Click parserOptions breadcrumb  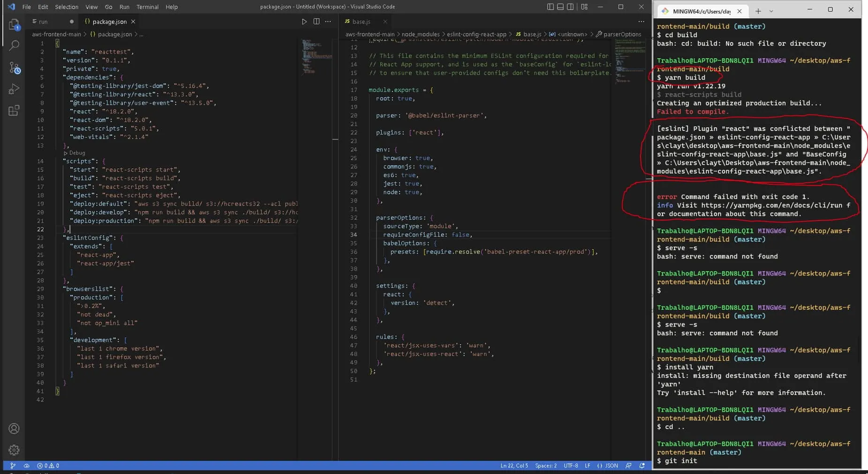click(x=619, y=34)
